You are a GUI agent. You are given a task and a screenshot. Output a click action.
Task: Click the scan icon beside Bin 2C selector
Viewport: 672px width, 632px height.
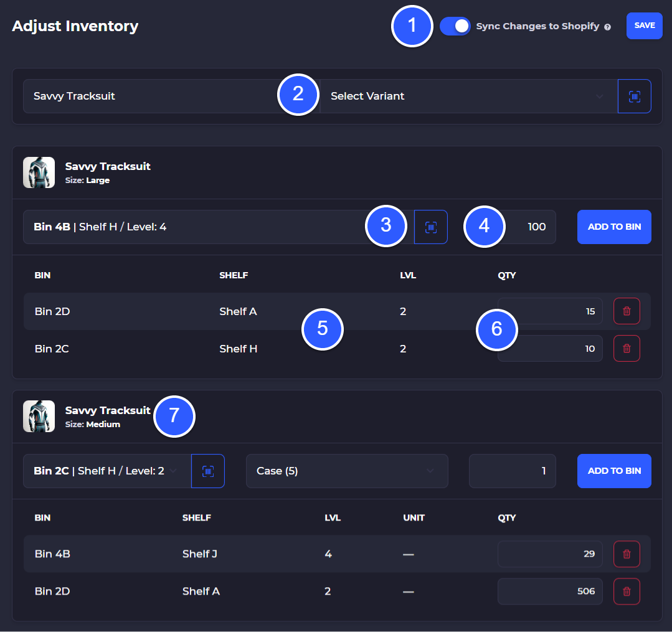point(208,471)
